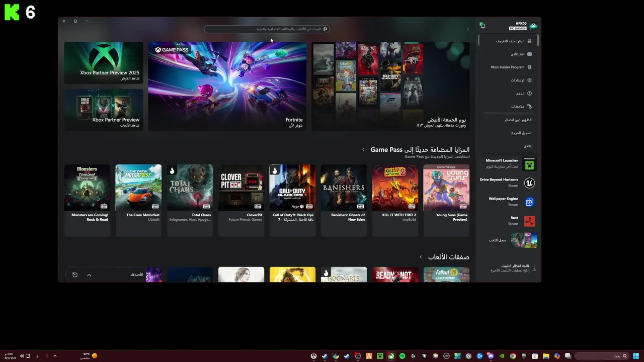Click Sign out (تسجيل الخروج)
This screenshot has width=644, height=362.
[x=508, y=133]
